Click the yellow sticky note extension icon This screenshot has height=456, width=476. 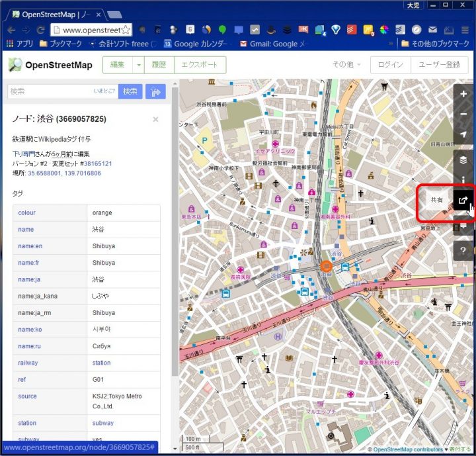(368, 30)
